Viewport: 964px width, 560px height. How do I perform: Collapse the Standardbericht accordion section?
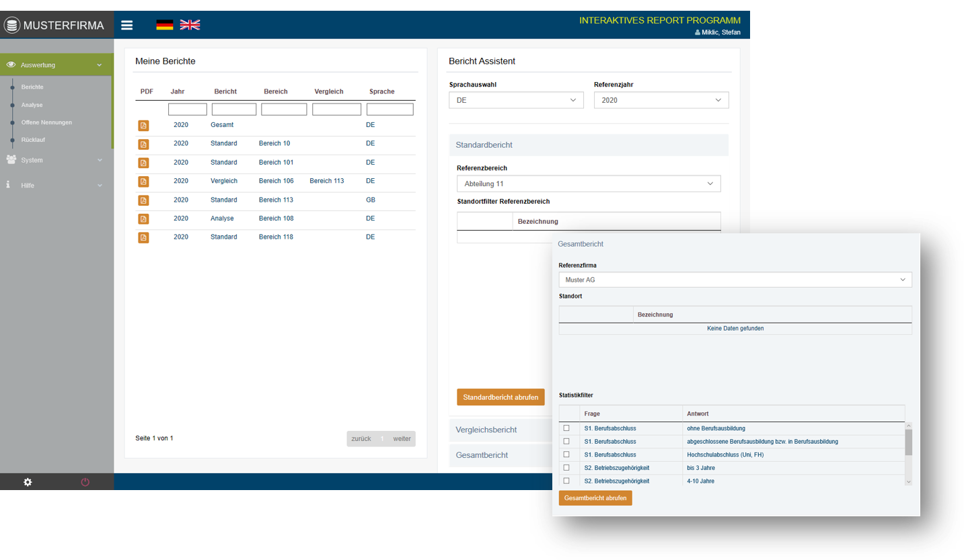point(589,145)
